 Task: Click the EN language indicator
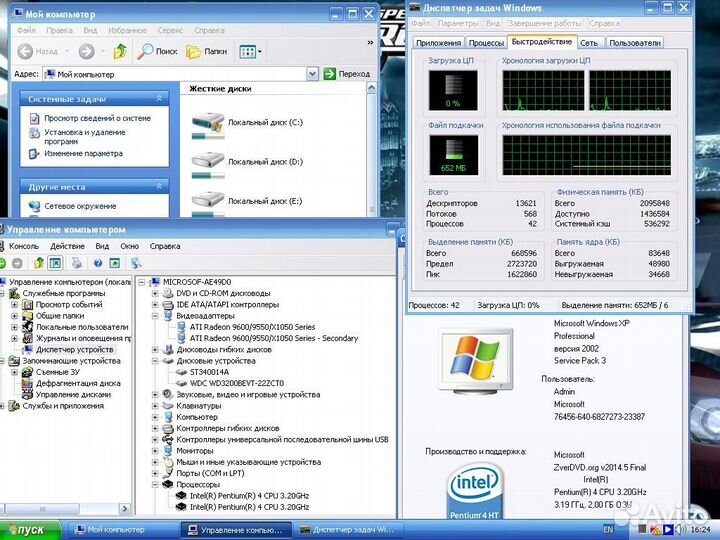[608, 530]
